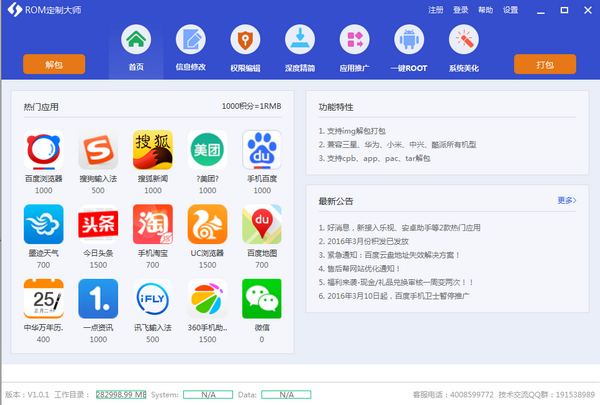Select the 搜狐新闻 app icon
The height and width of the screenshot is (405, 600).
(153, 150)
